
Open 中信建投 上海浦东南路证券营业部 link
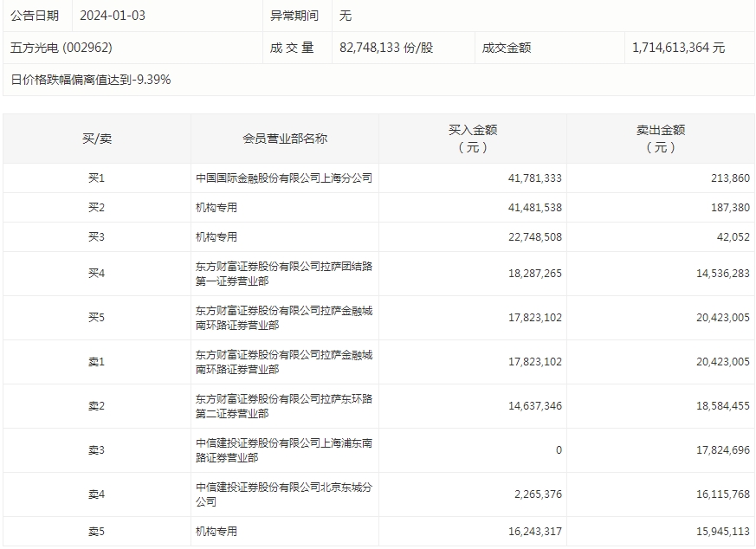point(283,449)
